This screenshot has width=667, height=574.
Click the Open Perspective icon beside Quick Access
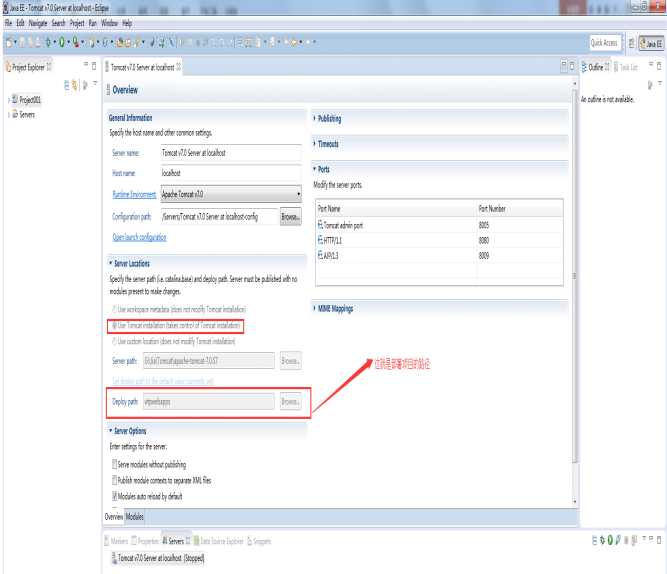tap(631, 43)
